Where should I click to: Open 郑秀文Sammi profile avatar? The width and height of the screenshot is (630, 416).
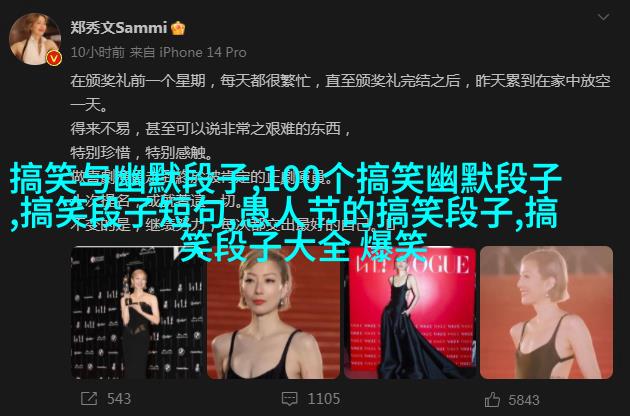(35, 39)
